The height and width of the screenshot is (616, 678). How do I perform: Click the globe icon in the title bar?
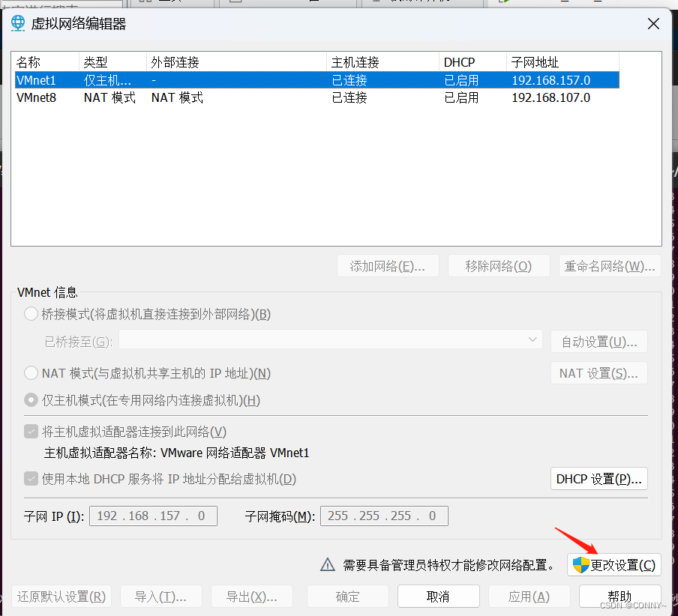point(18,23)
